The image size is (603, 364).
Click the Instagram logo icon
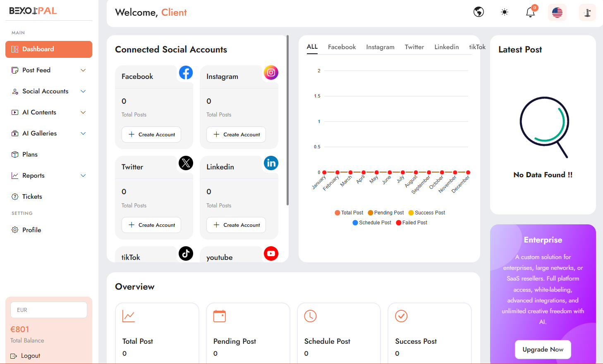pos(271,73)
